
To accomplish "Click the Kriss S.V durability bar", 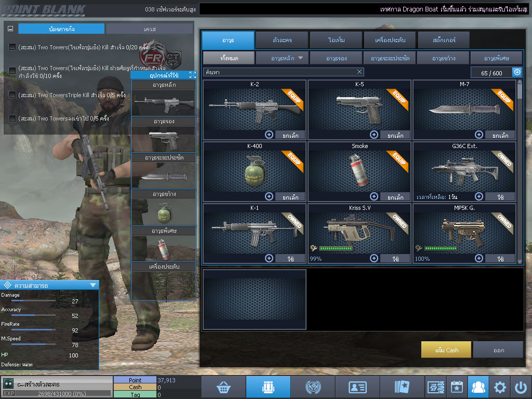I will (x=336, y=248).
